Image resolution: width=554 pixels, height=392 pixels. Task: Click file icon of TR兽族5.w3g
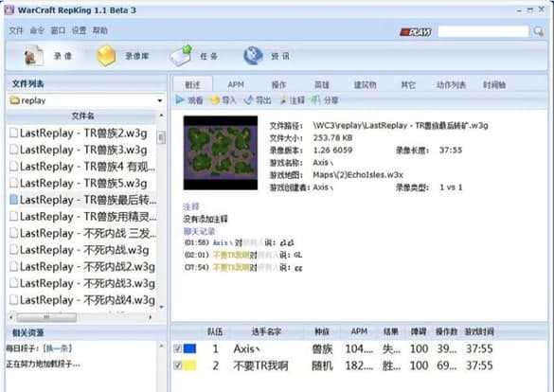pyautogui.click(x=13, y=183)
